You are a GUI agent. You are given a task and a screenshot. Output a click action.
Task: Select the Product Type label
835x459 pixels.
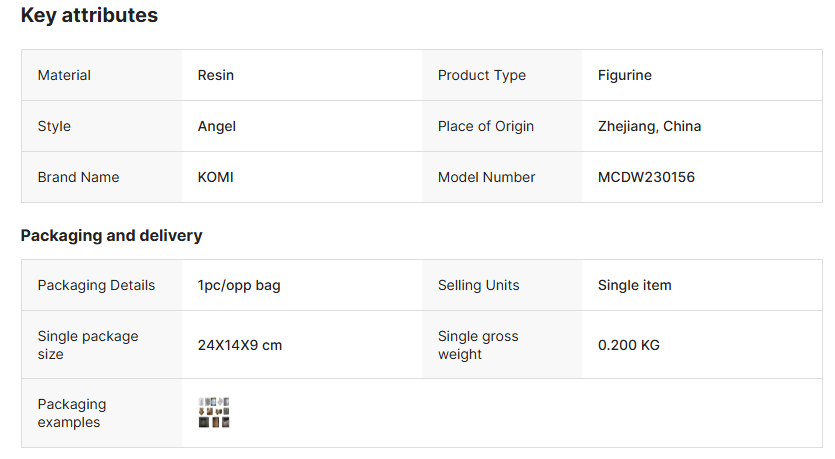point(481,75)
